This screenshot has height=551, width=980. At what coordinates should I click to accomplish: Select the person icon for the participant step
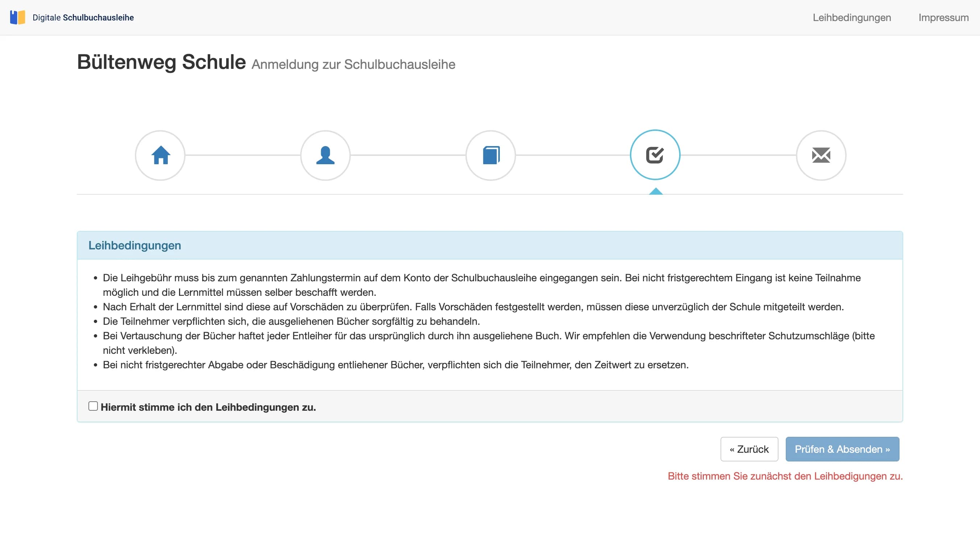coord(325,155)
